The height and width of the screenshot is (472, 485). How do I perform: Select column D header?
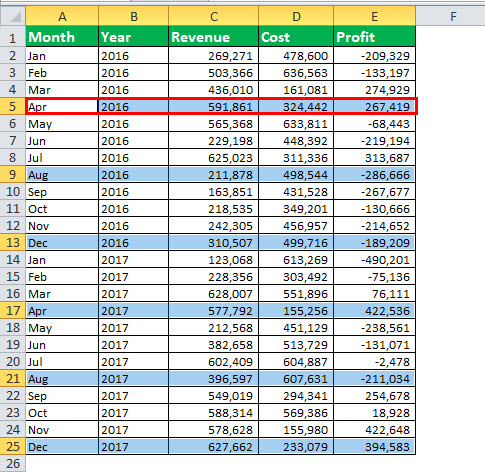coord(296,16)
